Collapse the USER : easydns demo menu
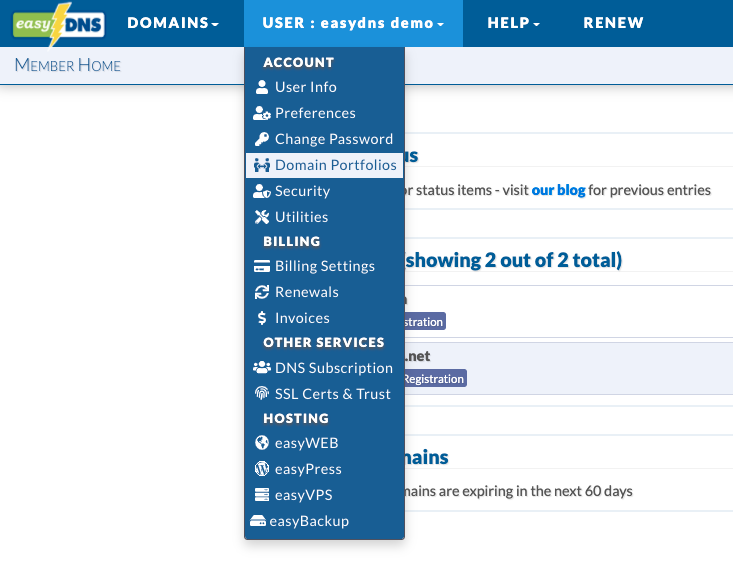733x571 pixels. coord(353,23)
